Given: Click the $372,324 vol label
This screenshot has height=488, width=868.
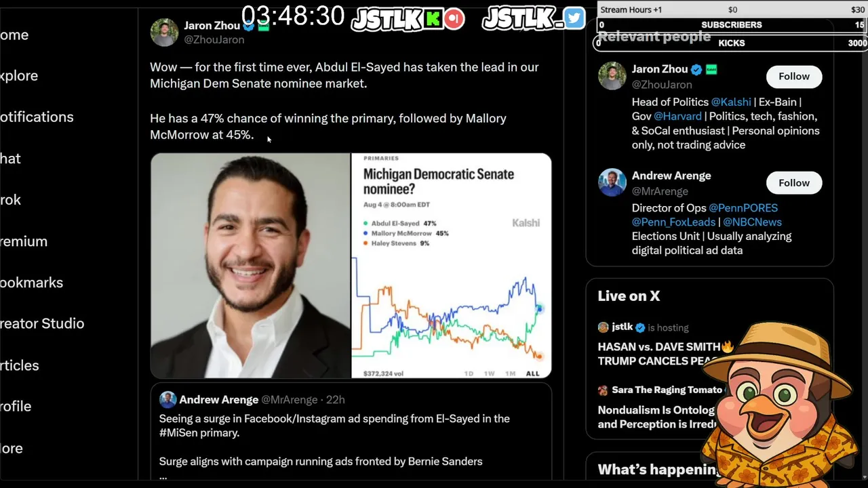Looking at the screenshot, I should point(384,373).
